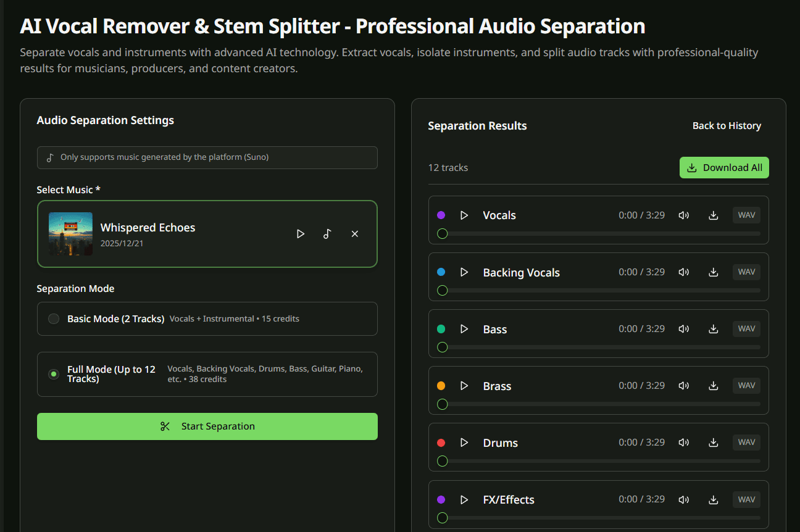Screen dimensions: 800x532
Task: Select Full Mode (Up to 12 Tracks)
Action: [x=54, y=374]
